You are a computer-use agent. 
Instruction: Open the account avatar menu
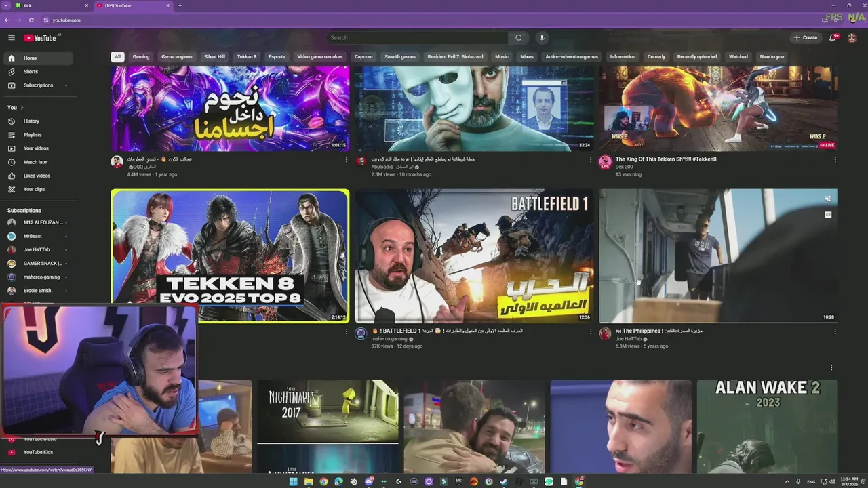click(852, 38)
